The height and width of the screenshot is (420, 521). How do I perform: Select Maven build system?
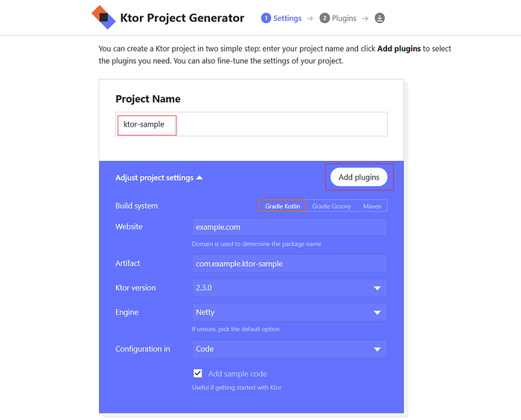(x=372, y=206)
